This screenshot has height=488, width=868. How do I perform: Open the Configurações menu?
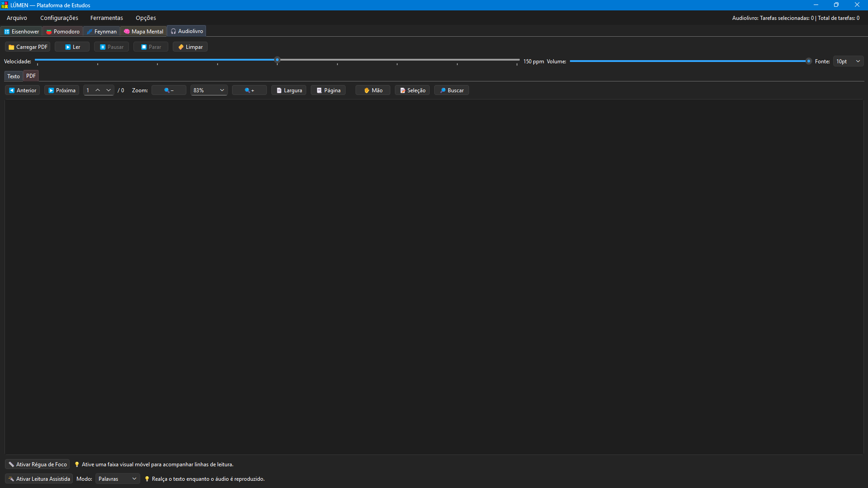(59, 18)
